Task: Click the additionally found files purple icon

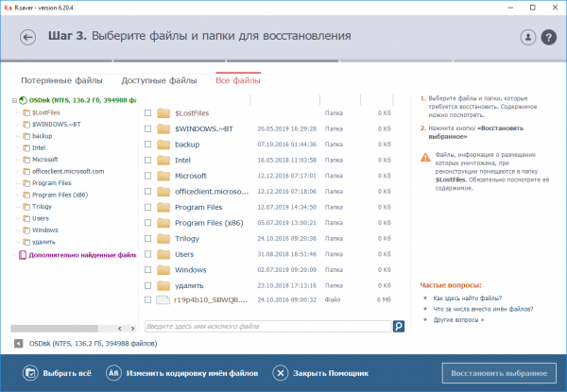Action: 23,255
